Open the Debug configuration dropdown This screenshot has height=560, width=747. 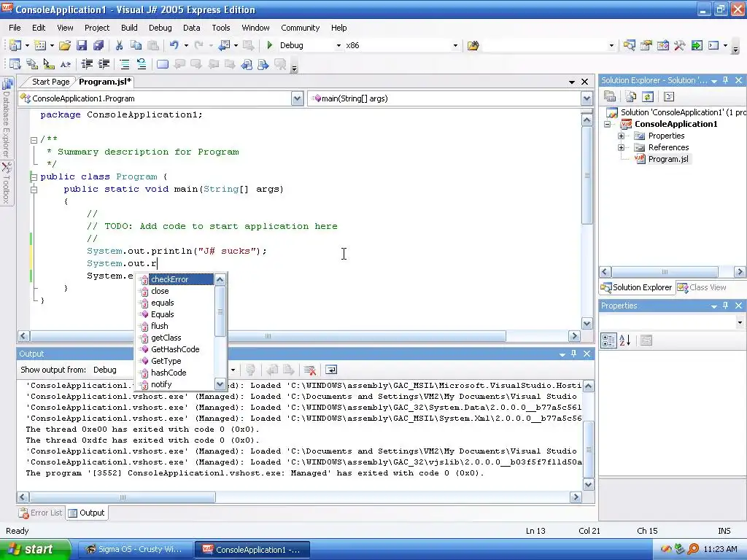pyautogui.click(x=338, y=46)
